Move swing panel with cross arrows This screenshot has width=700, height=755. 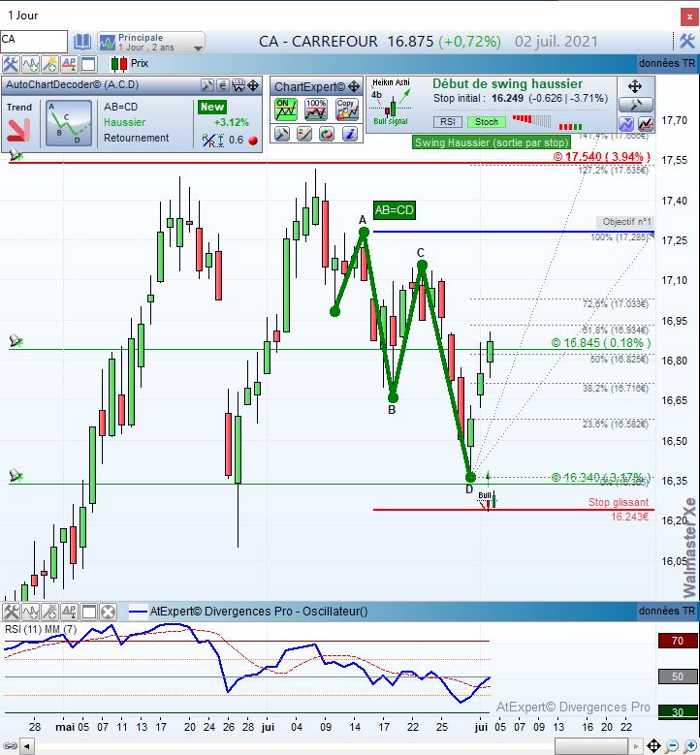point(635,86)
